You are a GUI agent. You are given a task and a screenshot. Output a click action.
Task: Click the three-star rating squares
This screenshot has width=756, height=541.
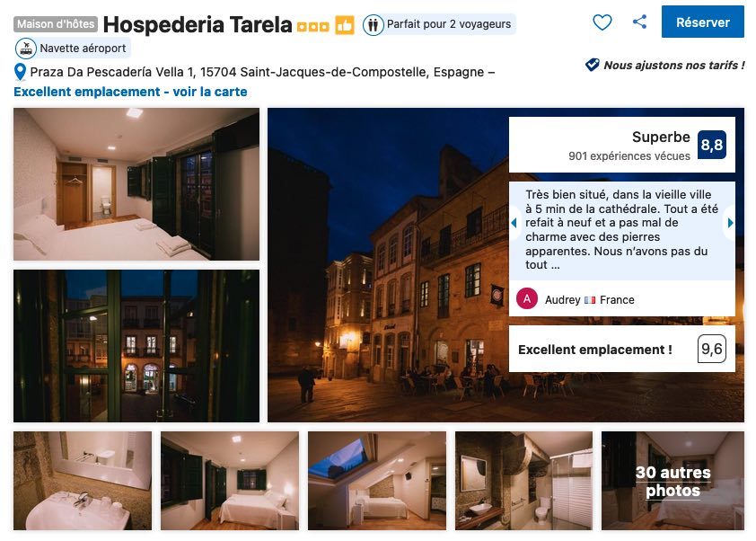pos(313,27)
